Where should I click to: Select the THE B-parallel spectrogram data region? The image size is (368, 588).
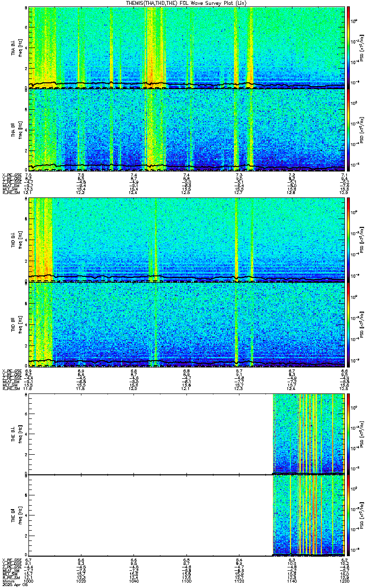click(309, 515)
